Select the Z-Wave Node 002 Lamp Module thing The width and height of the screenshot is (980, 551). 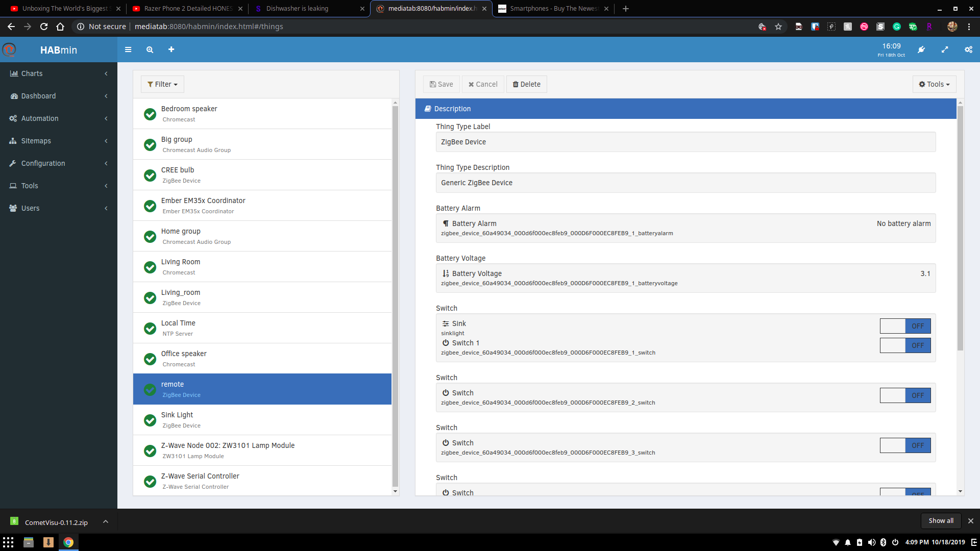tap(262, 450)
